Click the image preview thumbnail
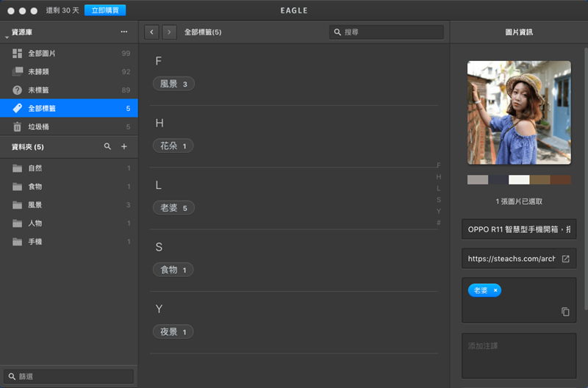 pos(519,112)
